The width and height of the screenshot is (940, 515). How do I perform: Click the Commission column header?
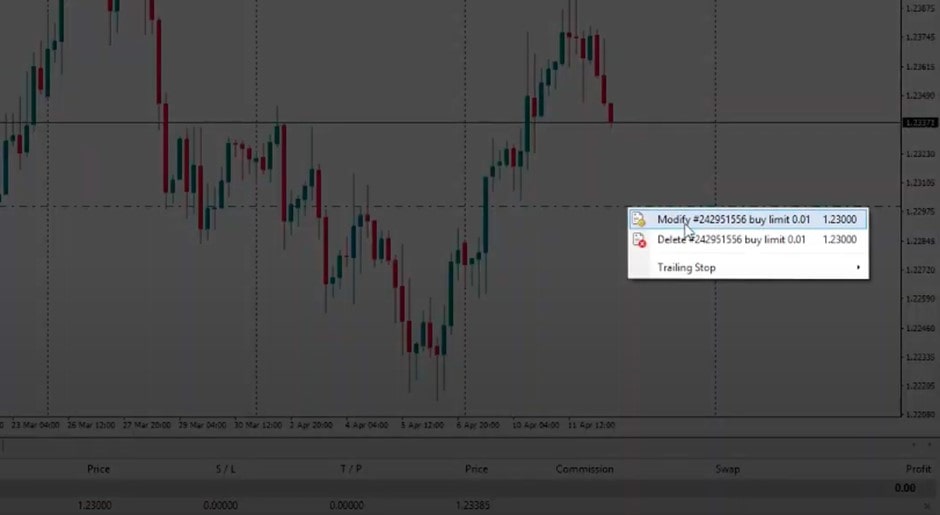click(x=584, y=469)
